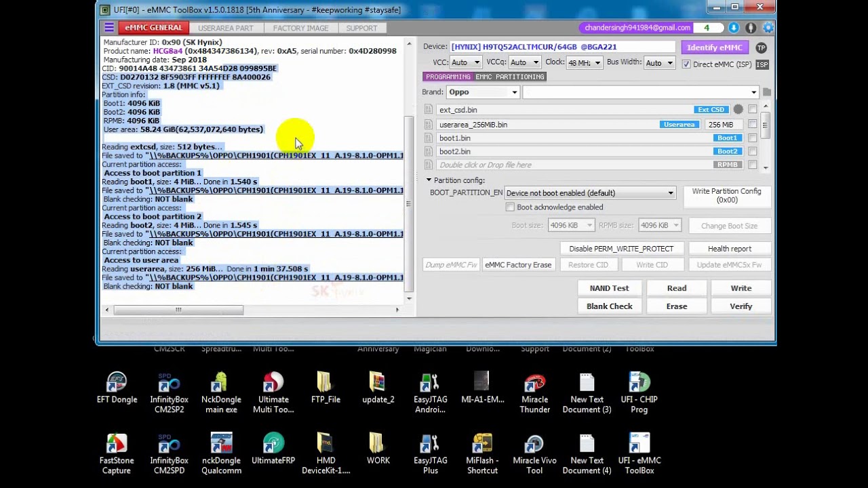Open Miracle Thunder desktop shortcut

click(534, 393)
